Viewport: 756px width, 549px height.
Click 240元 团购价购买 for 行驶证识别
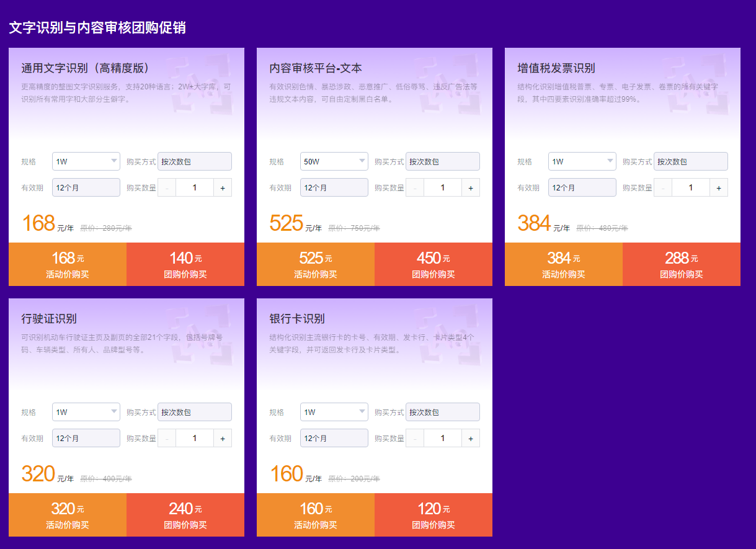point(185,515)
